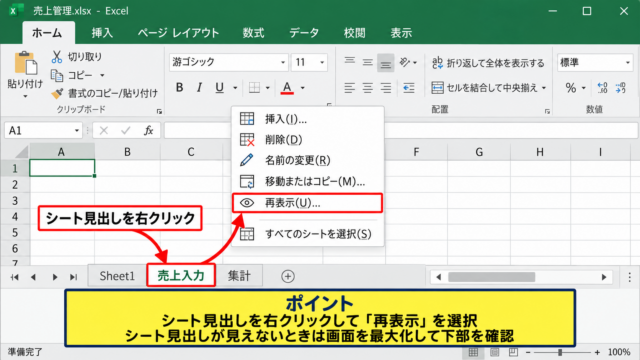This screenshot has height=360, width=640.
Task: Open the clipboard group dialog launcher
Action: click(x=159, y=111)
